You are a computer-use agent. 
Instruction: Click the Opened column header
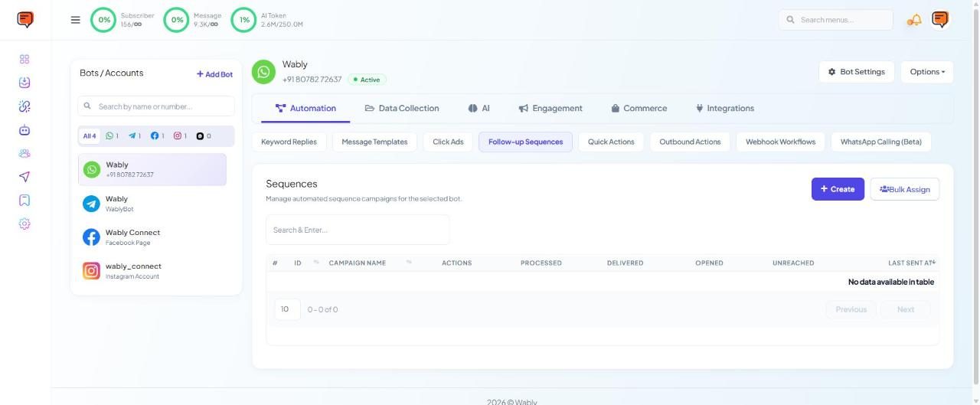click(x=709, y=263)
